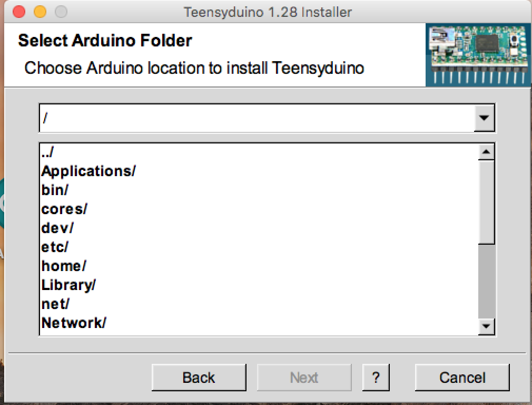Click the Next button

tap(304, 378)
